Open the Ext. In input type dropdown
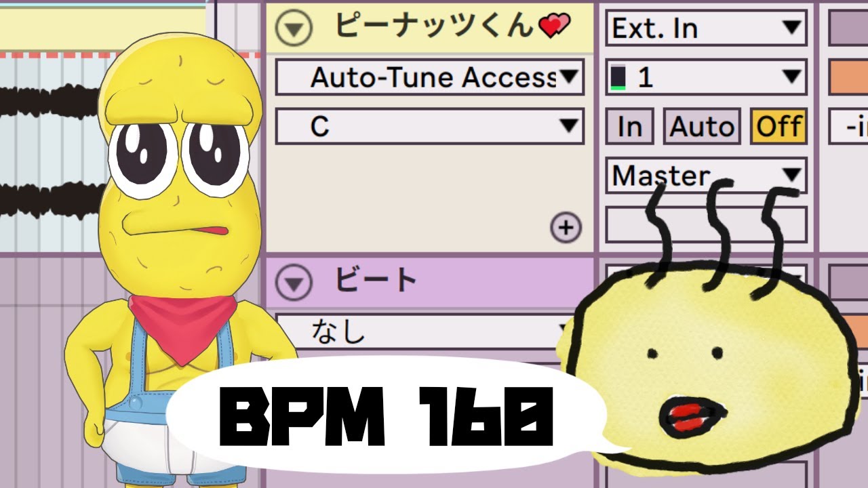 pyautogui.click(x=706, y=28)
